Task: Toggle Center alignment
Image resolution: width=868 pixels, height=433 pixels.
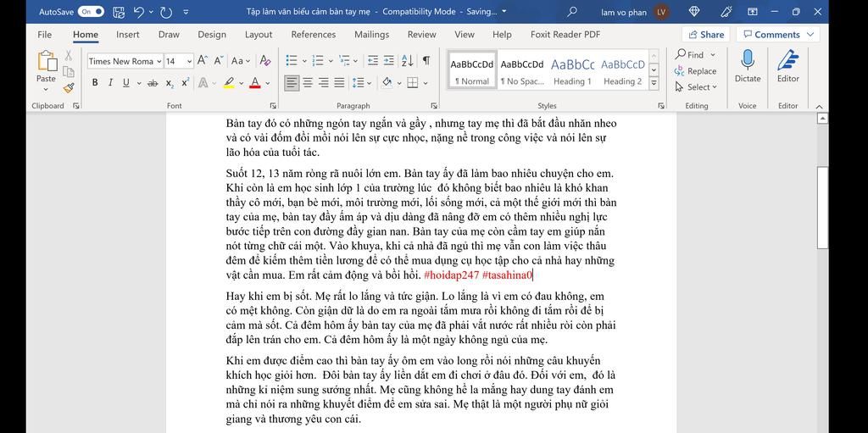Action: tap(308, 83)
